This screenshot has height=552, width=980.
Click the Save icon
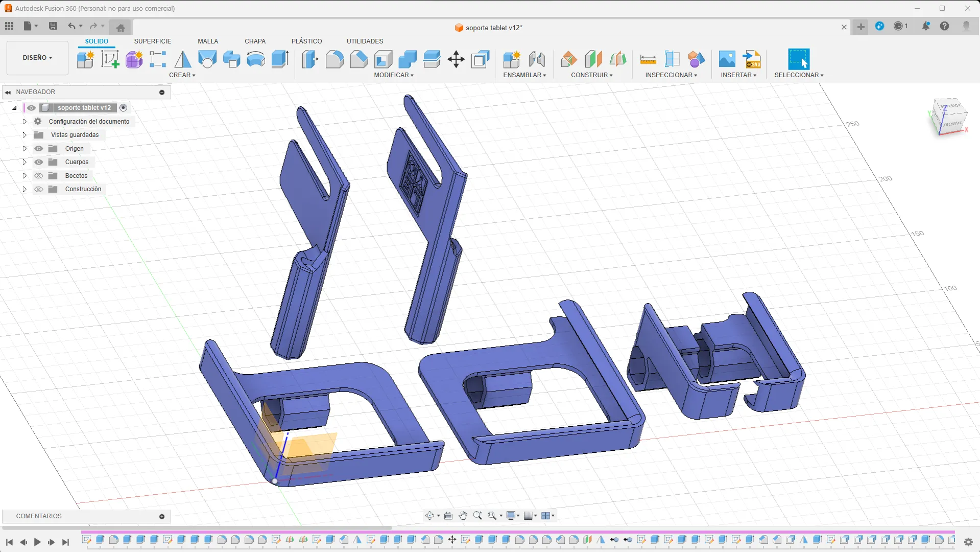tap(53, 26)
